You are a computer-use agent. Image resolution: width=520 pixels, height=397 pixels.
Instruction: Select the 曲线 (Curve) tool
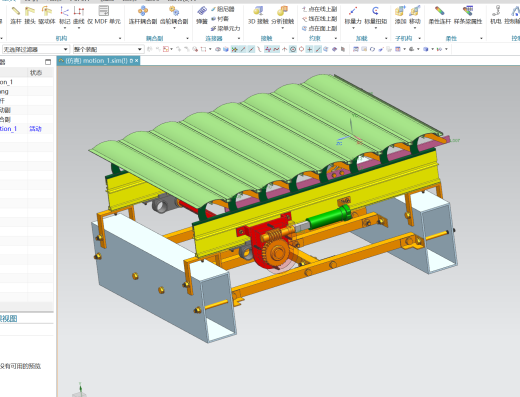[x=79, y=15]
